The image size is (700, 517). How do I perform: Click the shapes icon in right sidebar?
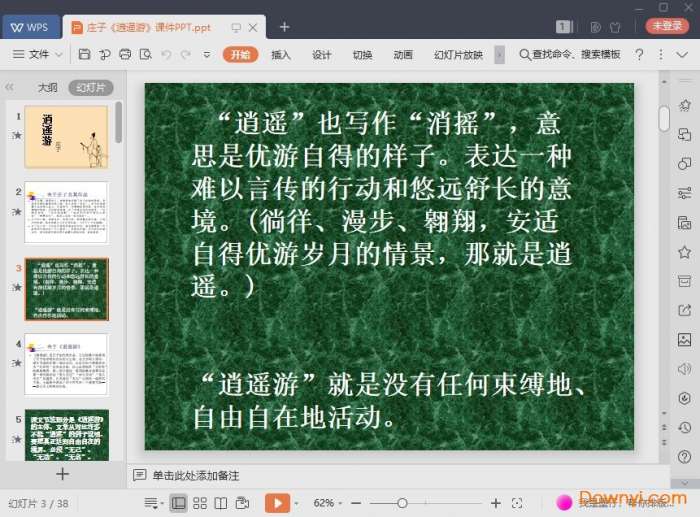[x=684, y=164]
